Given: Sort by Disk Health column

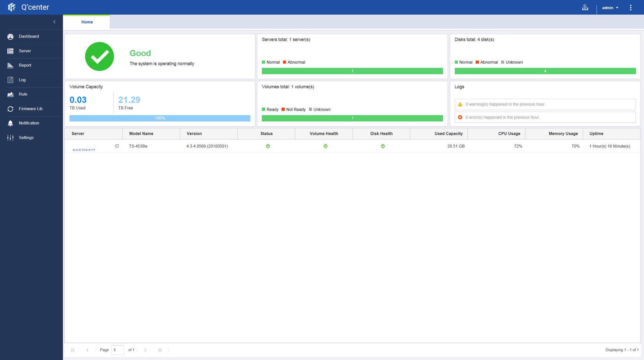Looking at the screenshot, I should pyautogui.click(x=381, y=134).
